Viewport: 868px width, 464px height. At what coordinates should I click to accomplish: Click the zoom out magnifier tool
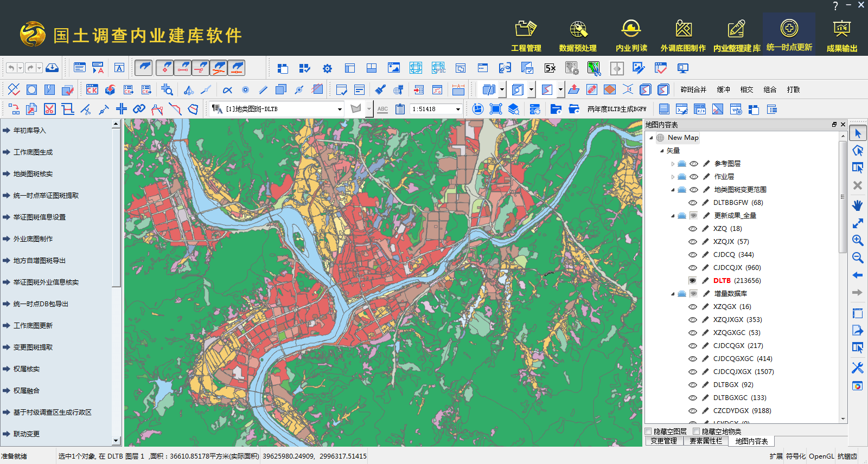click(x=858, y=257)
